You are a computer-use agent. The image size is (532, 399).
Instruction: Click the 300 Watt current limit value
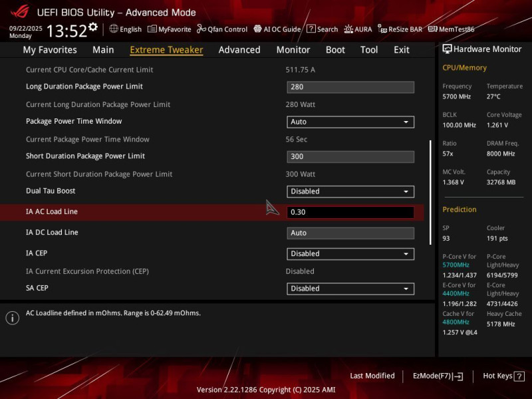tap(301, 174)
